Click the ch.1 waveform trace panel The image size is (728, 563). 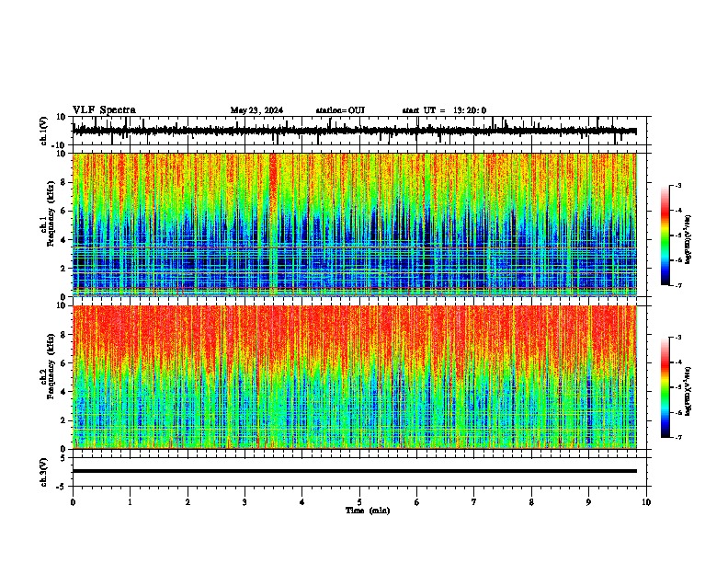[x=361, y=131]
